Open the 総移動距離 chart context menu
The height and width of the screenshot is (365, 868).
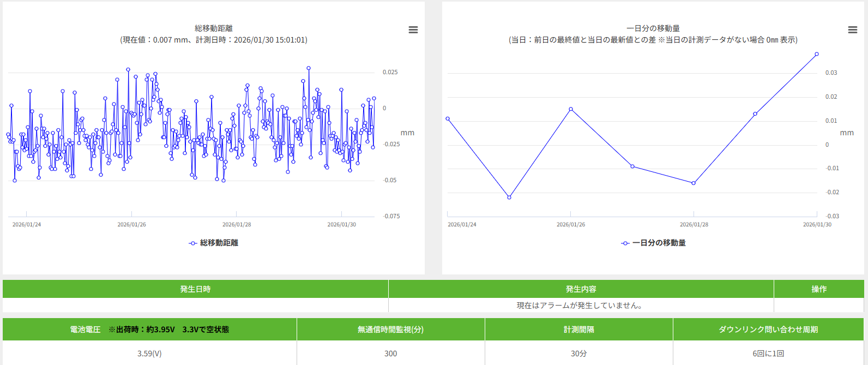413,30
